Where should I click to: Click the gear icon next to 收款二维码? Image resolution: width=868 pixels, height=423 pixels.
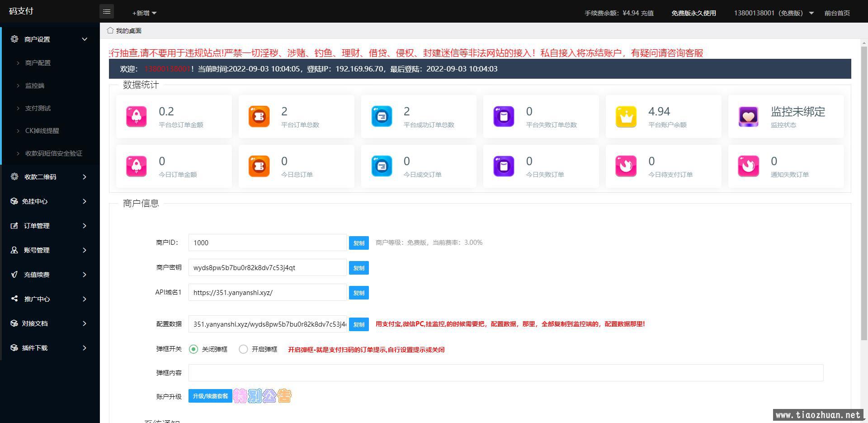point(14,176)
